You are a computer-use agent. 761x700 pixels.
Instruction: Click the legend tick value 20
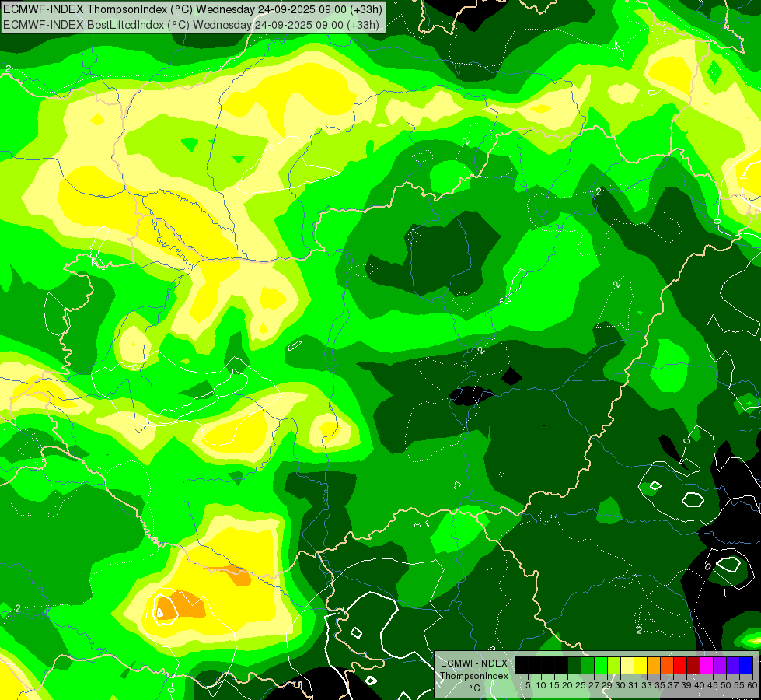pyautogui.click(x=567, y=685)
